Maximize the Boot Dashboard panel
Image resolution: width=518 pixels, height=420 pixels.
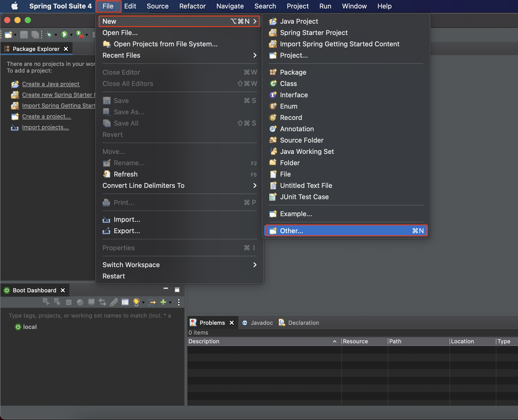click(177, 290)
